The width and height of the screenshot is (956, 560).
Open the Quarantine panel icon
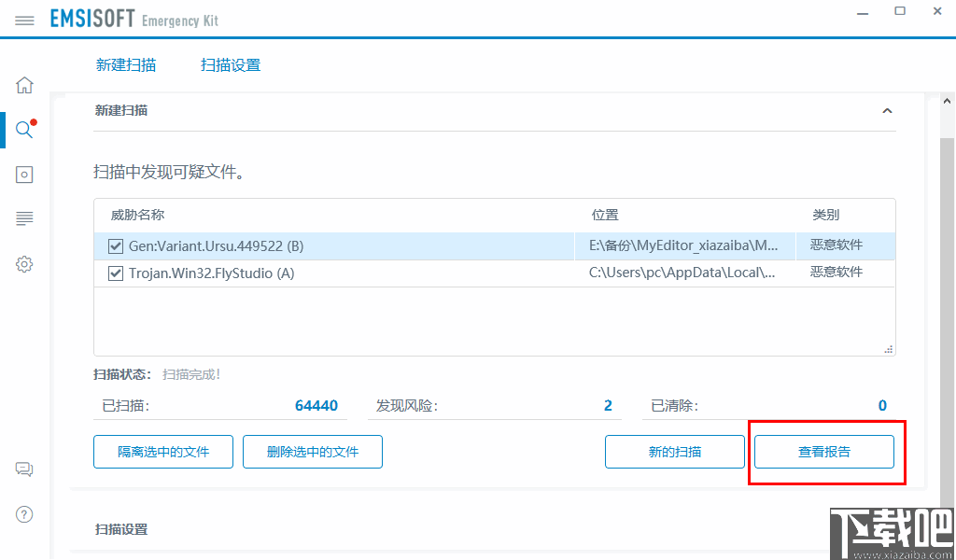(x=23, y=175)
